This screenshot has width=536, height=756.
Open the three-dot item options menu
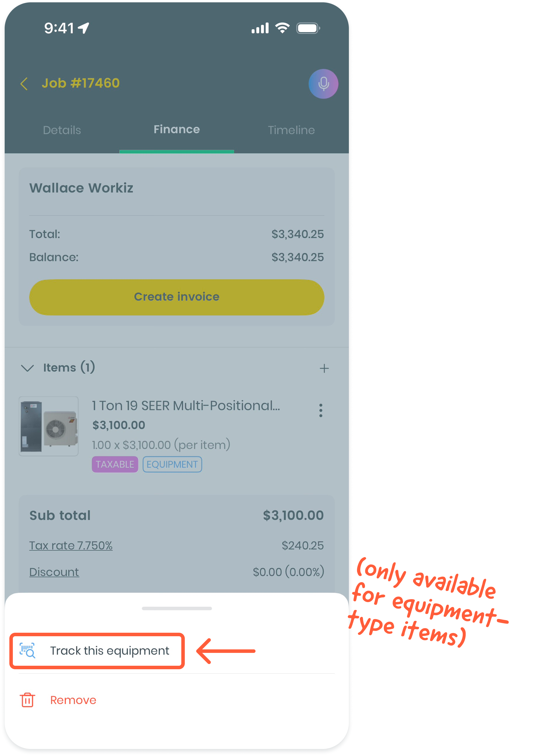coord(321,410)
